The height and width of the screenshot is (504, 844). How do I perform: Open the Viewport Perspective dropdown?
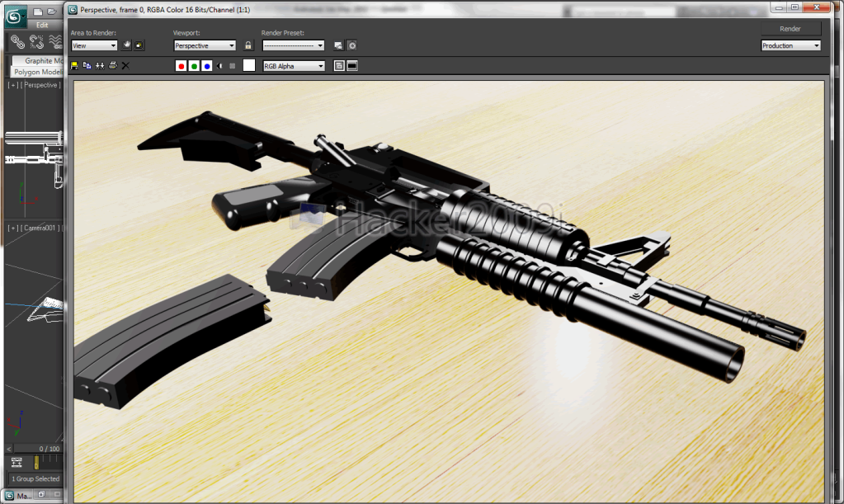point(205,45)
